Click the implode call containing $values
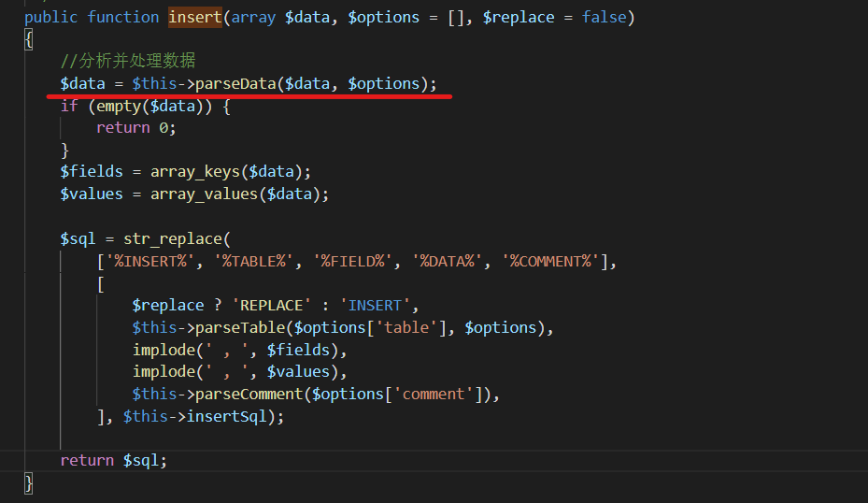868x503 pixels. pyautogui.click(x=164, y=372)
